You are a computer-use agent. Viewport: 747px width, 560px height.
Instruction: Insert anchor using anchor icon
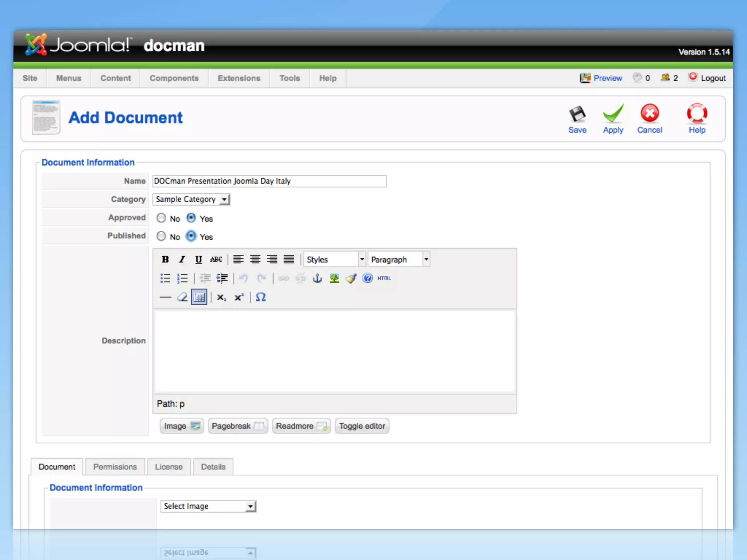point(317,278)
